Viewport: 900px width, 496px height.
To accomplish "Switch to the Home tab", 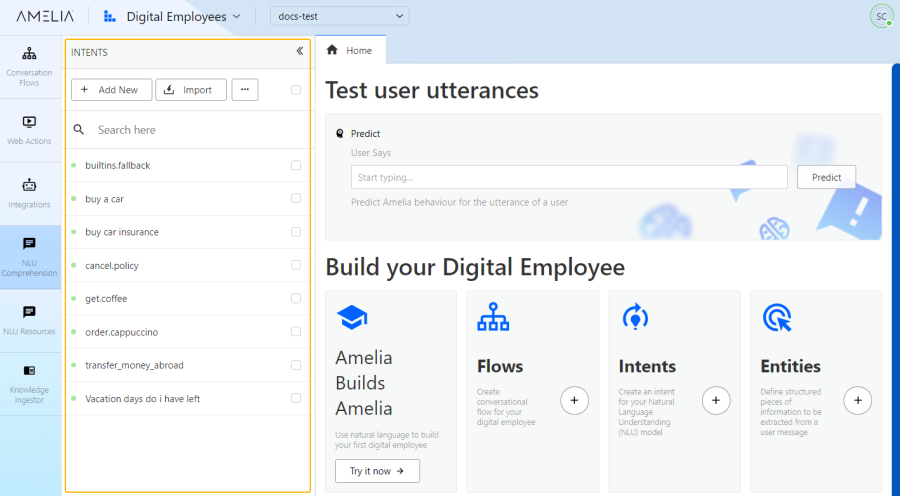I will pyautogui.click(x=350, y=51).
